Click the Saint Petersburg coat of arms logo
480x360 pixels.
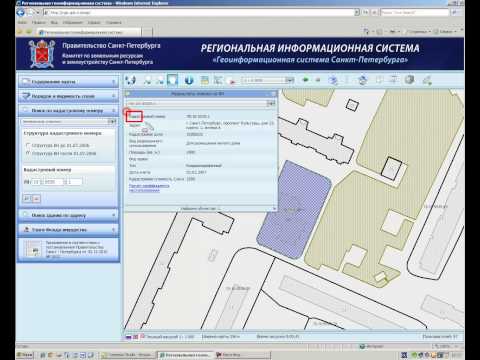pyautogui.click(x=42, y=53)
